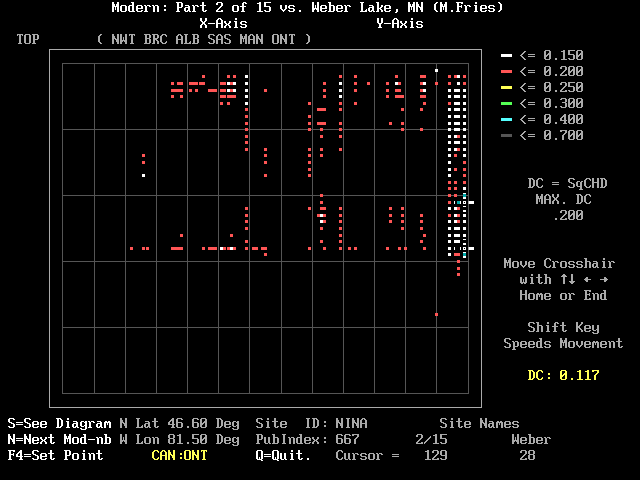Click the '.200' maximum DC value
The width and height of the screenshot is (640, 480).
click(x=567, y=216)
